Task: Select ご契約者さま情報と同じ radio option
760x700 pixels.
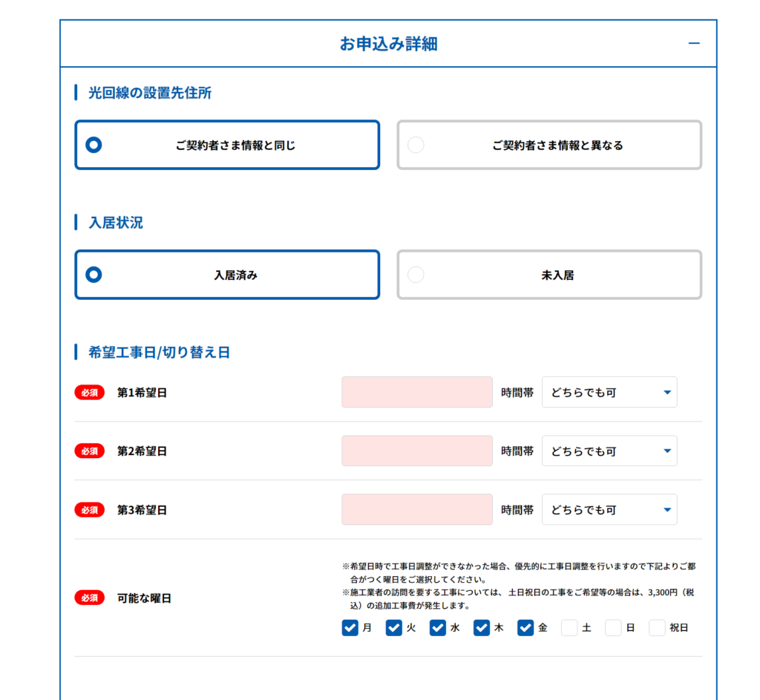Action: 227,145
